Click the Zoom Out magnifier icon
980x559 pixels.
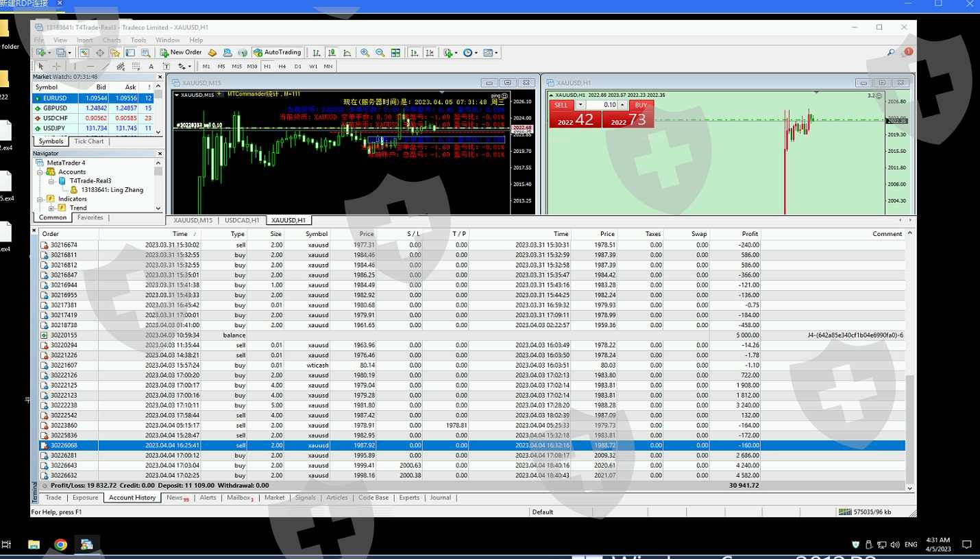(380, 52)
